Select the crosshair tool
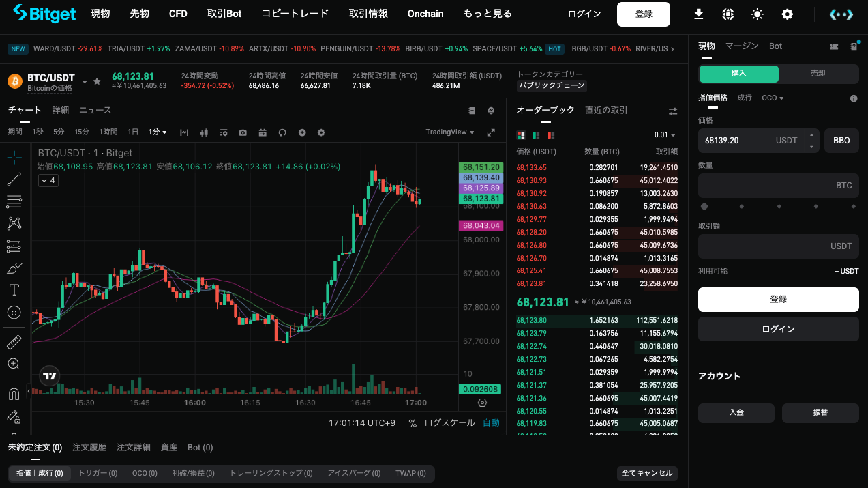The width and height of the screenshot is (868, 488). pos(14,157)
